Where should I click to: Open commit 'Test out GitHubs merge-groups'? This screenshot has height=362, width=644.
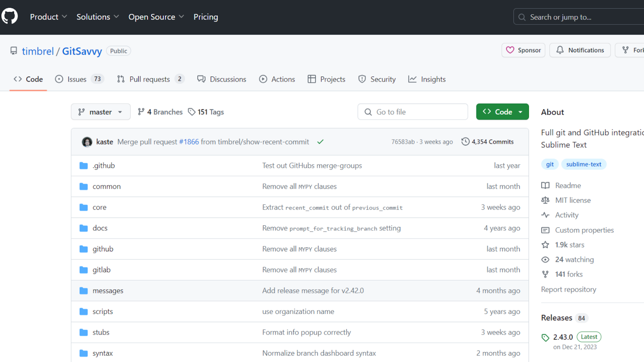312,166
